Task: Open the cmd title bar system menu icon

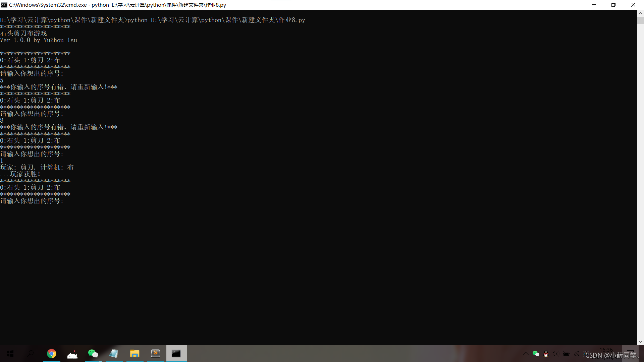Action: click(4, 5)
